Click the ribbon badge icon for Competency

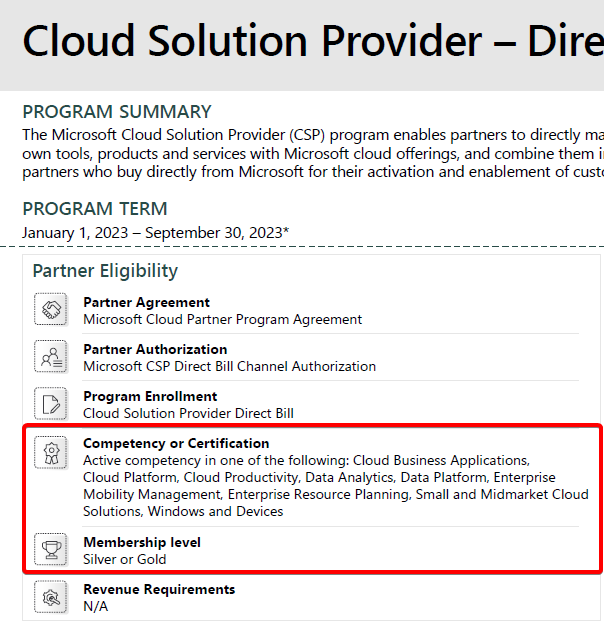coord(51,453)
